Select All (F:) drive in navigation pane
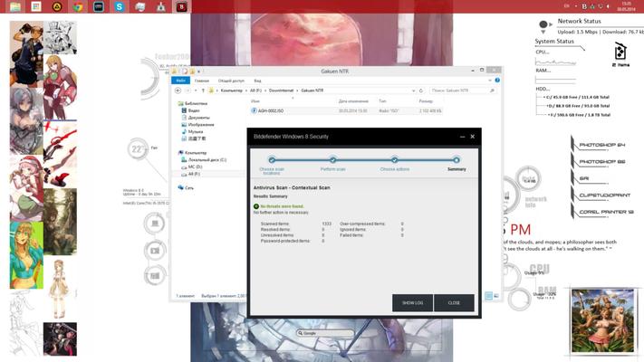Viewport: 644px width, 362px height. click(x=194, y=174)
